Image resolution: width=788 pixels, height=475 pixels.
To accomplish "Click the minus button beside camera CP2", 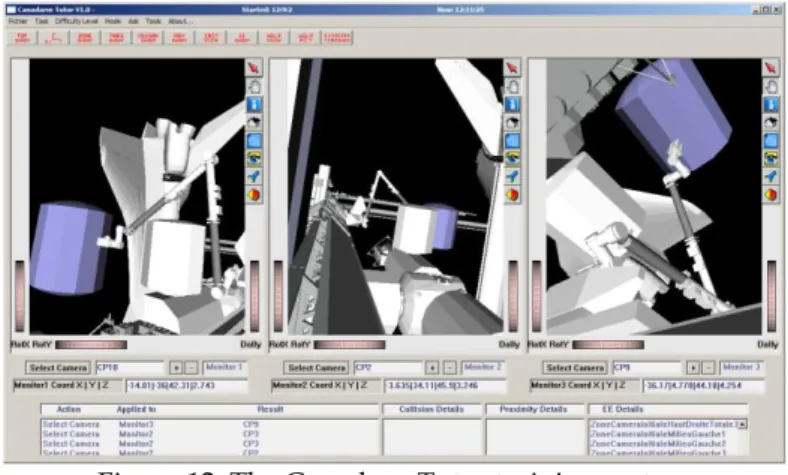I will point(450,368).
